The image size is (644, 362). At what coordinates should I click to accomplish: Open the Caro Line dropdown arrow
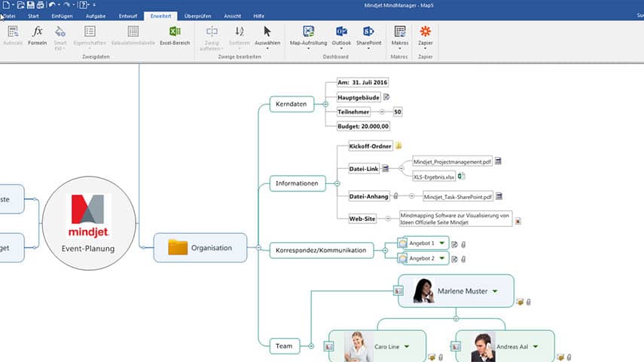[x=407, y=346]
